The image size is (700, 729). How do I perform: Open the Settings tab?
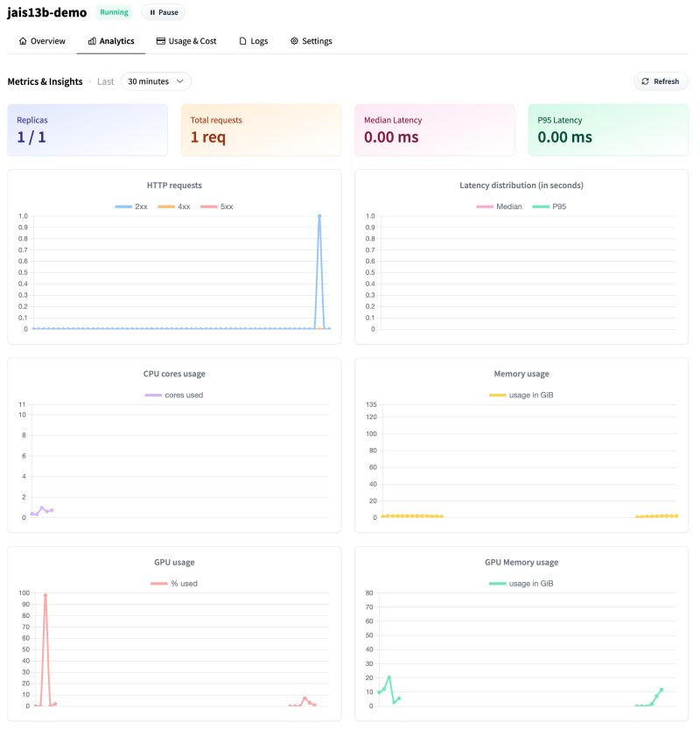pos(311,41)
